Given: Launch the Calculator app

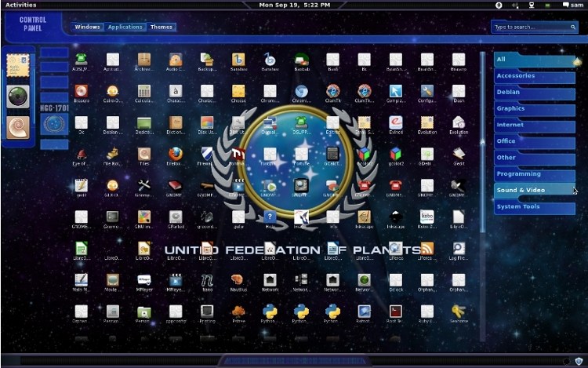Looking at the screenshot, I should click(144, 91).
